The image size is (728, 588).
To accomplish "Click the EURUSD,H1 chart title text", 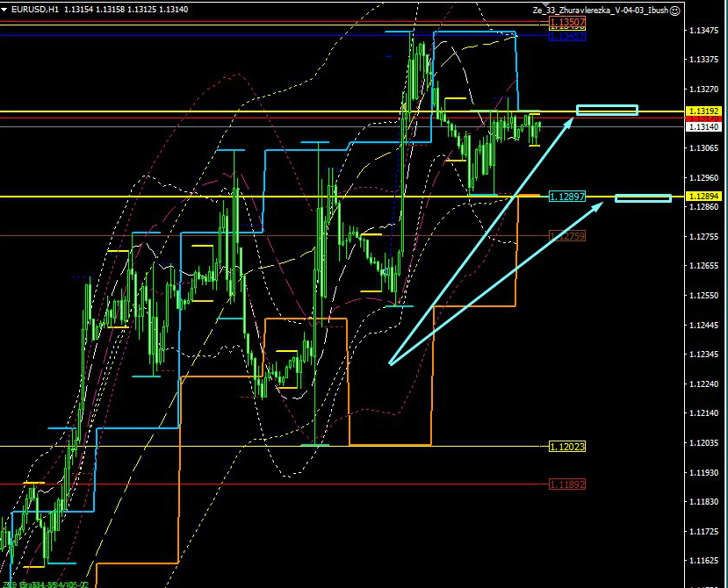I will [35, 10].
